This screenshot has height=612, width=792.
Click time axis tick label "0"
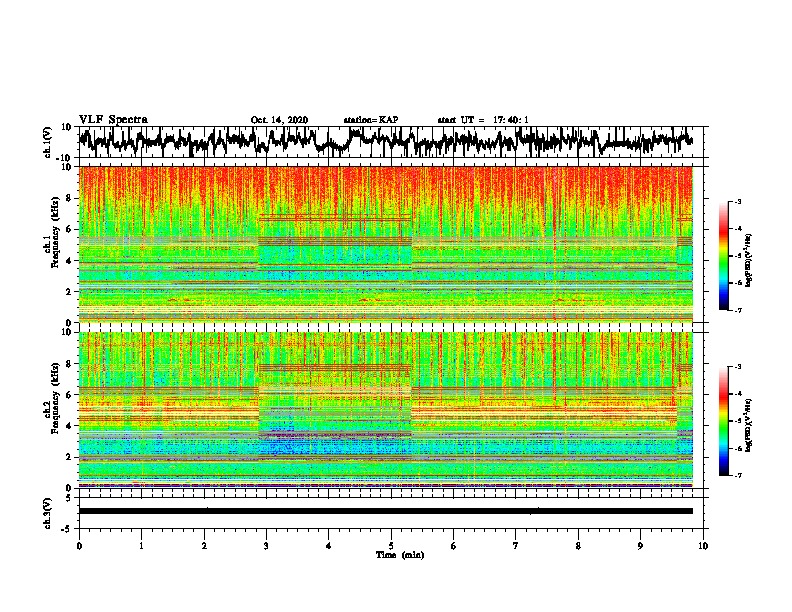click(x=79, y=546)
